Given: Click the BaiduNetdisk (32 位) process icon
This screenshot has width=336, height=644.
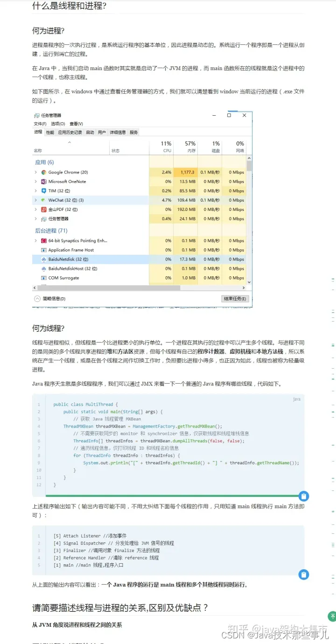Looking at the screenshot, I should coord(44,259).
